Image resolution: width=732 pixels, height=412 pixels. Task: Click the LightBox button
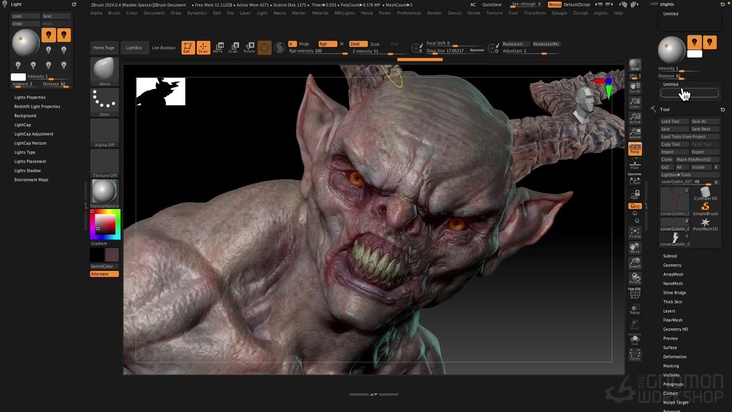pyautogui.click(x=133, y=47)
